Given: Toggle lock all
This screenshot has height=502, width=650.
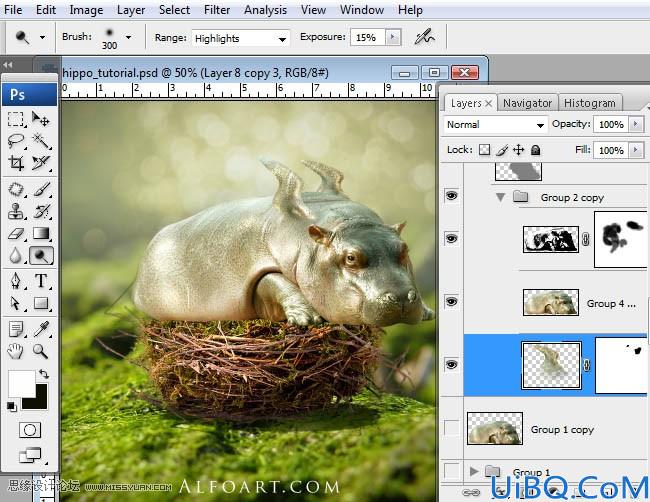Looking at the screenshot, I should [536, 150].
